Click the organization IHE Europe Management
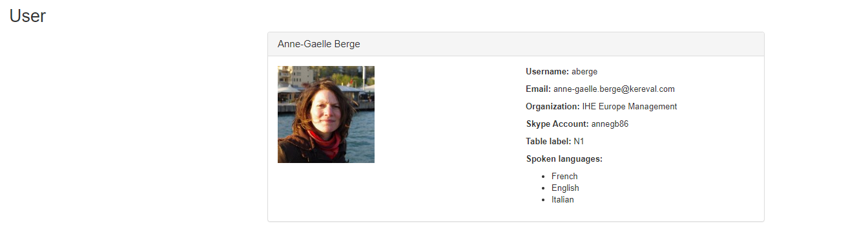 [630, 107]
